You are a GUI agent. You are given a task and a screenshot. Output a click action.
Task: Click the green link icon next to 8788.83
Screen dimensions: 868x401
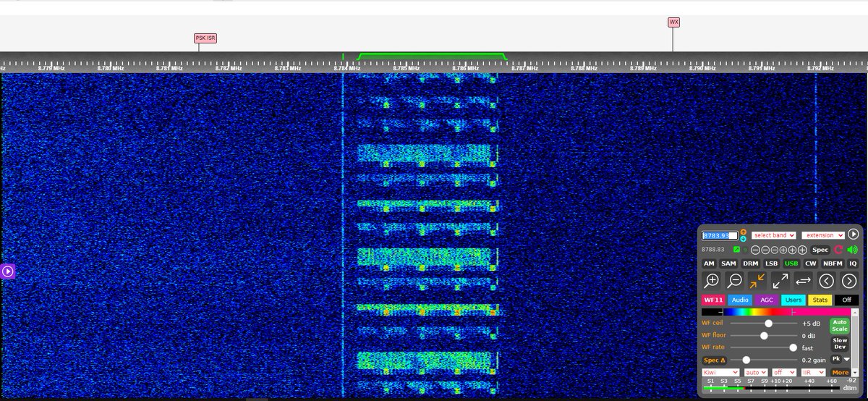[x=736, y=250]
